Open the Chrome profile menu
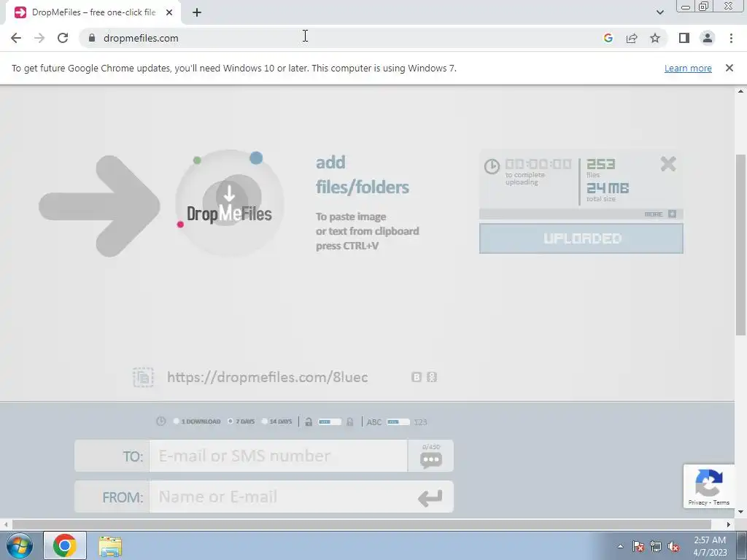The width and height of the screenshot is (747, 560). [708, 38]
